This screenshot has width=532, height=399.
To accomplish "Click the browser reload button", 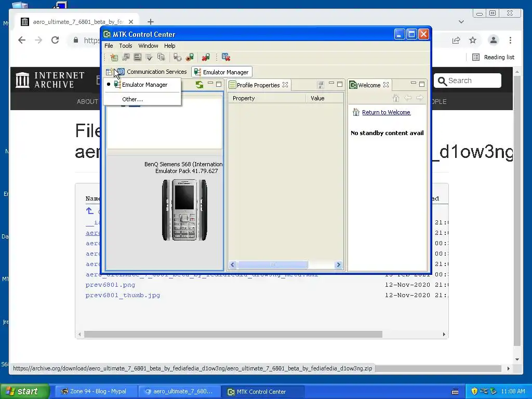I will 55,40.
